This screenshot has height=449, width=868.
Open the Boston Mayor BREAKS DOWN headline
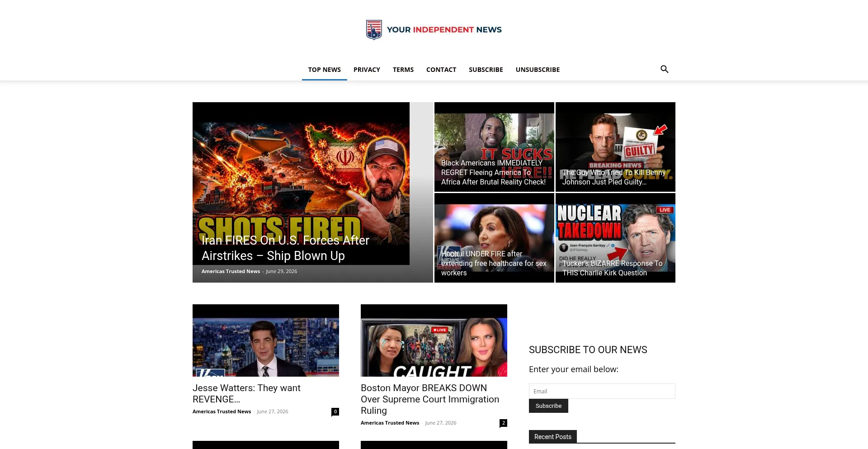point(430,399)
